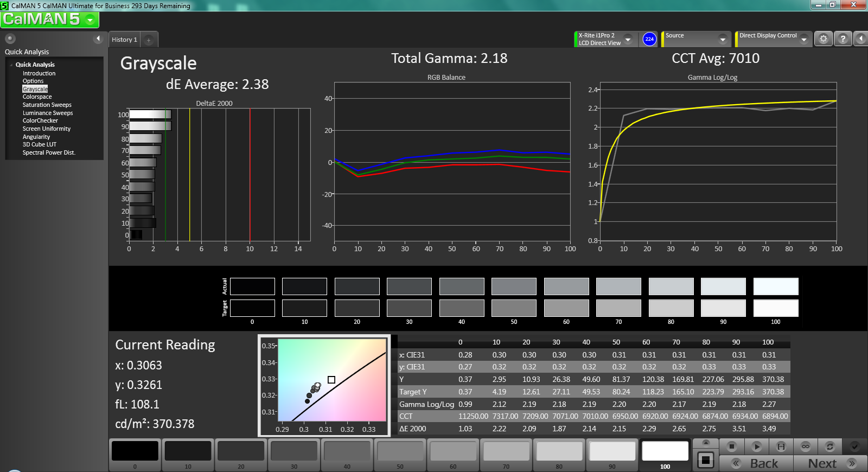Start continuous reading with infinity icon
The width and height of the screenshot is (868, 472).
[x=806, y=447]
